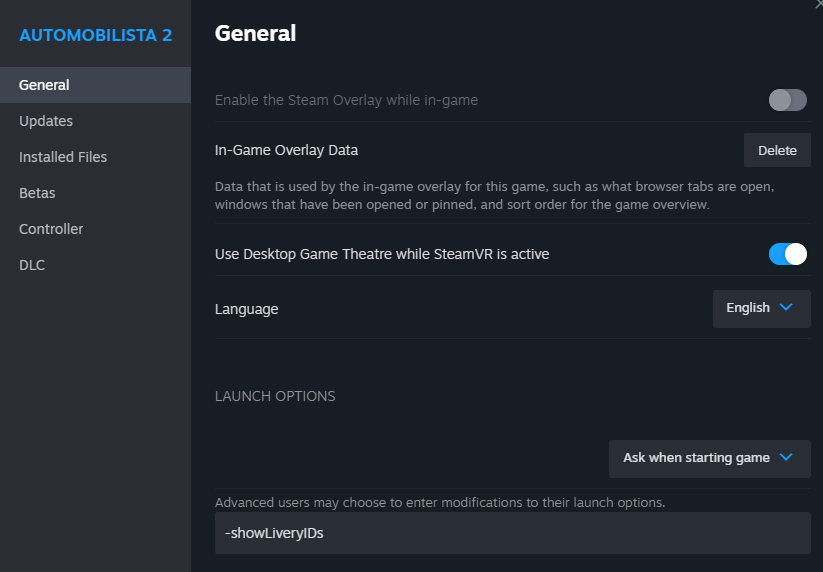Click the chevron beside Ask when starting game
The width and height of the screenshot is (823, 572).
(x=786, y=458)
